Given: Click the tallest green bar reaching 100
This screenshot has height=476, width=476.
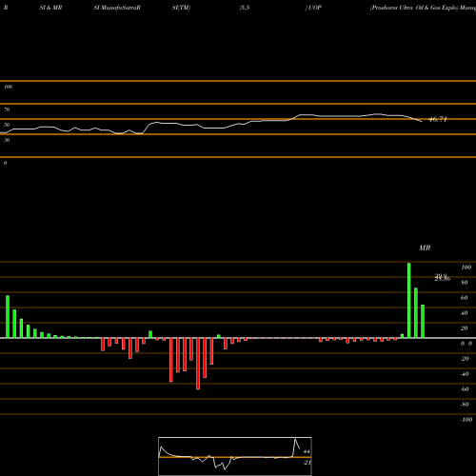Looking at the screenshot, I should coord(409,301).
